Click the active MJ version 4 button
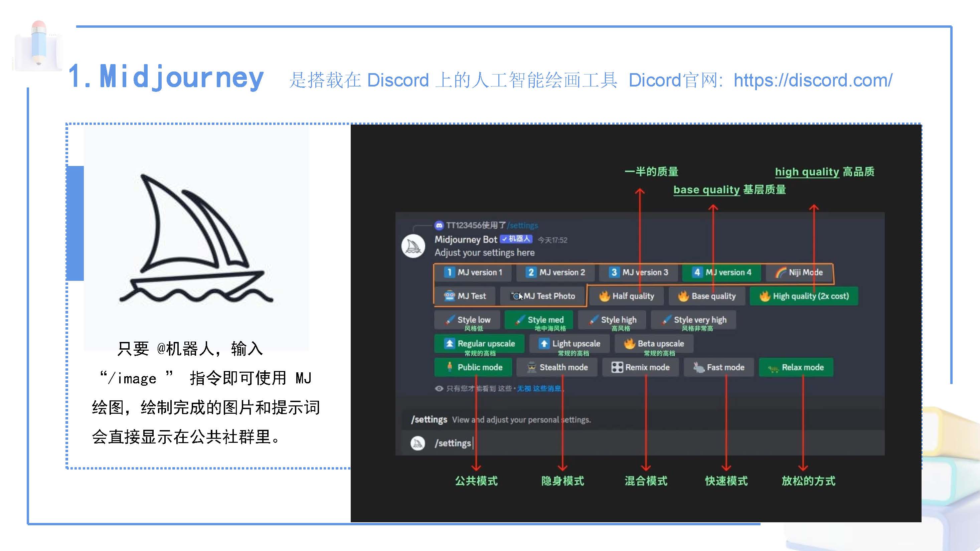This screenshot has width=980, height=551. [722, 272]
